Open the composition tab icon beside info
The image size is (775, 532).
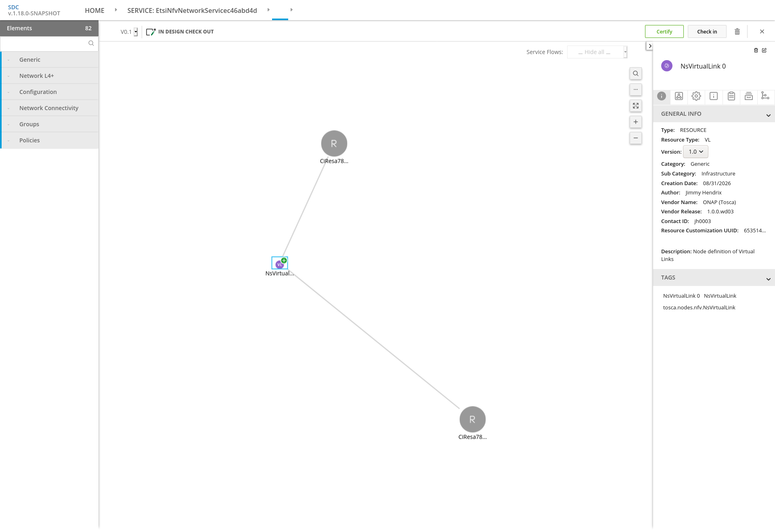679,96
